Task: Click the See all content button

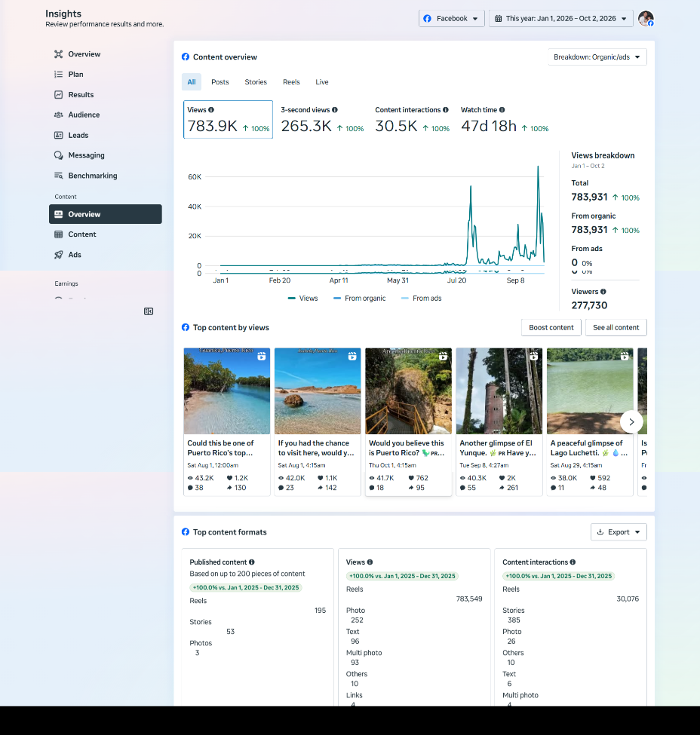Action: point(616,328)
